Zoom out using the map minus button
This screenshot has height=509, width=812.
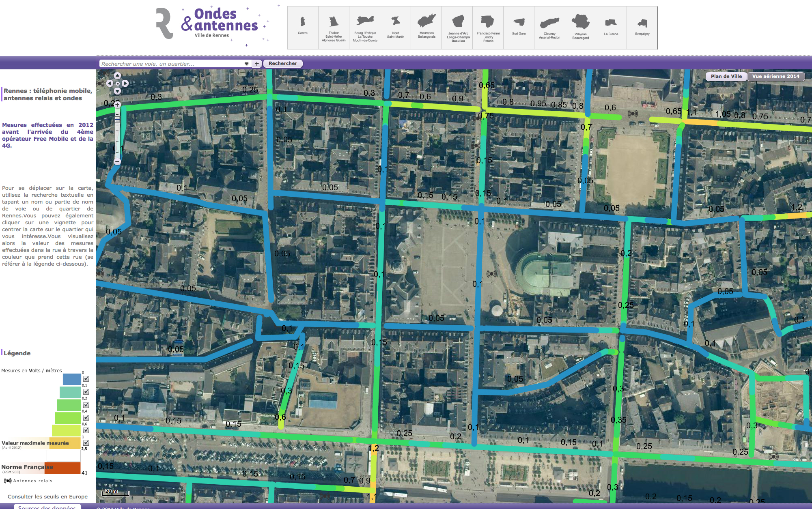[117, 161]
